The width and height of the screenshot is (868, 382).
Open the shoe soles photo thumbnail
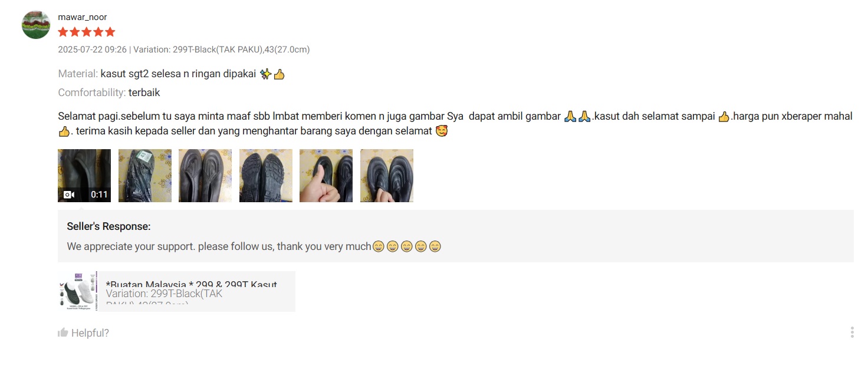tap(266, 176)
